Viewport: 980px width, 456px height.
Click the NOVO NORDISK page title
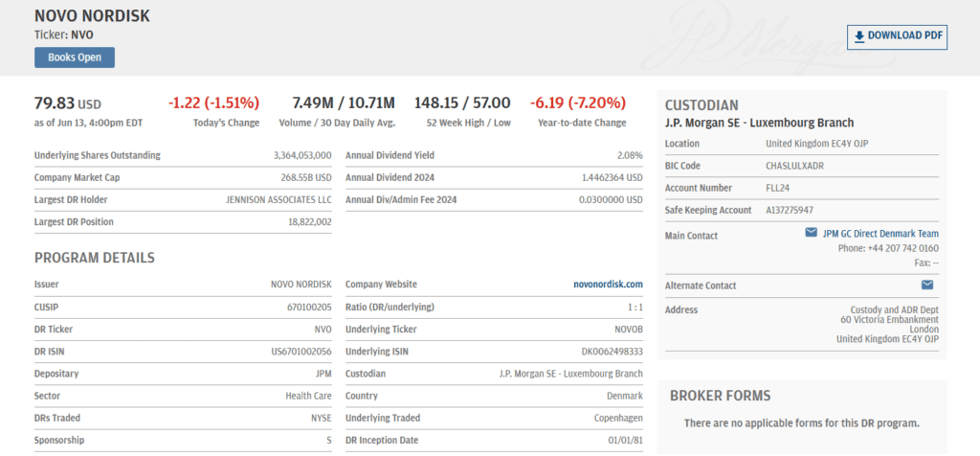[92, 16]
